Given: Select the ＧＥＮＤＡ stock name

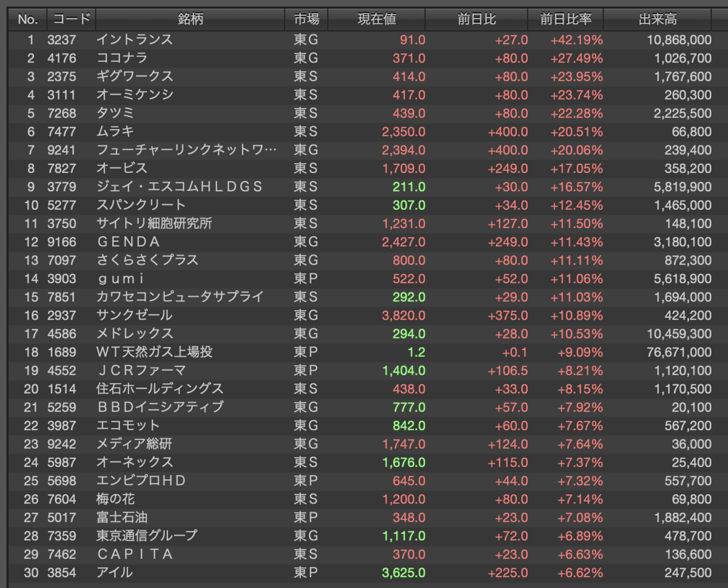Looking at the screenshot, I should pyautogui.click(x=129, y=242).
